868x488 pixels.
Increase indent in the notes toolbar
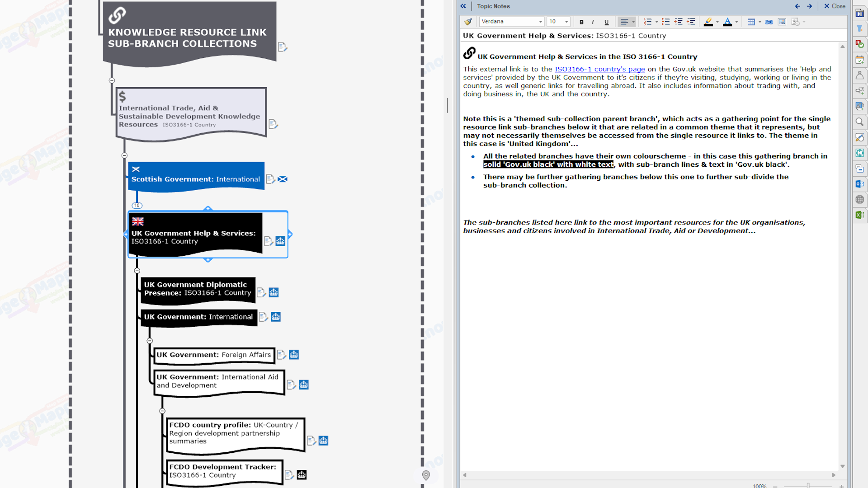(691, 22)
